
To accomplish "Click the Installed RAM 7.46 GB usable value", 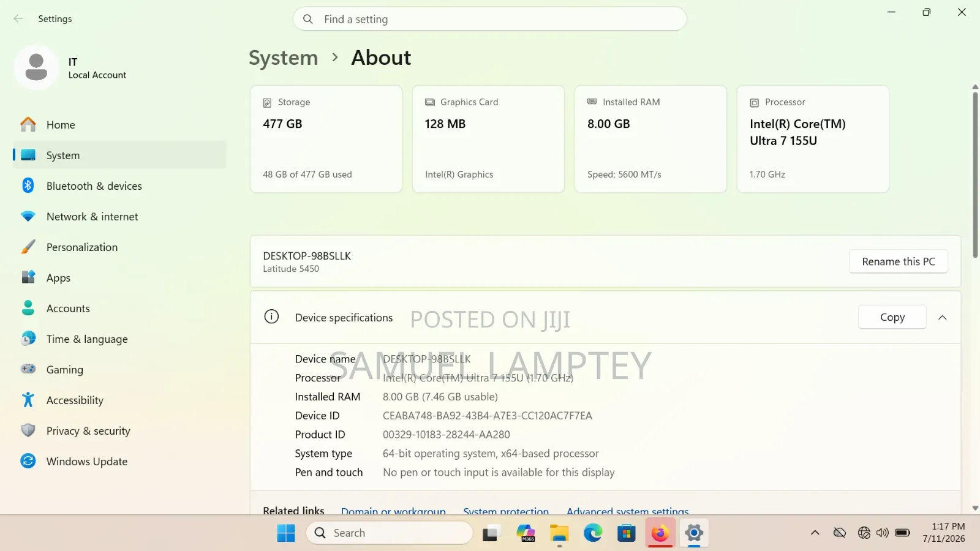I will [x=440, y=397].
